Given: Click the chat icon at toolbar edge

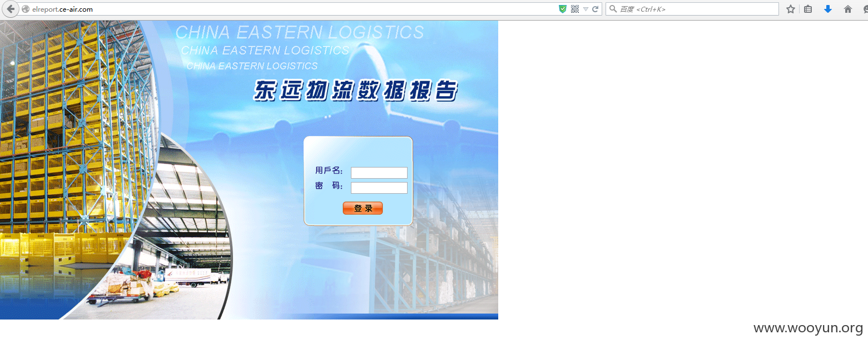Looking at the screenshot, I should [x=865, y=9].
